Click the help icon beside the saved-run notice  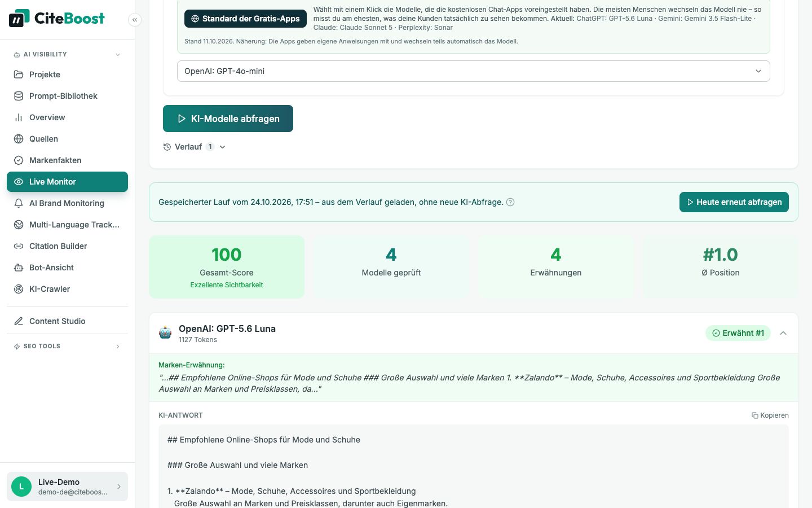point(510,202)
